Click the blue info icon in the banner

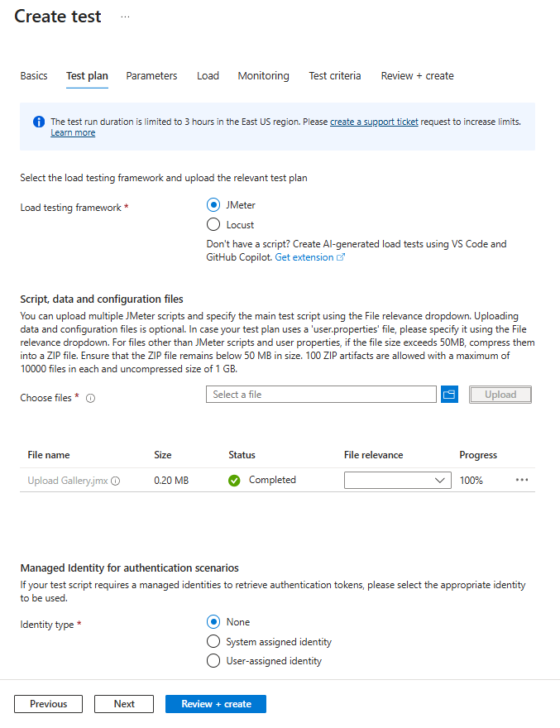coord(39,122)
